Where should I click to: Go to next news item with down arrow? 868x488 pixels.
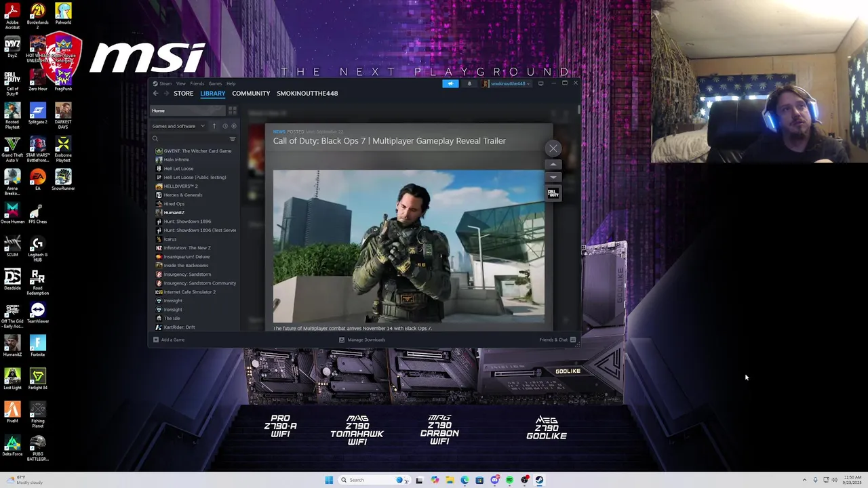tap(553, 177)
